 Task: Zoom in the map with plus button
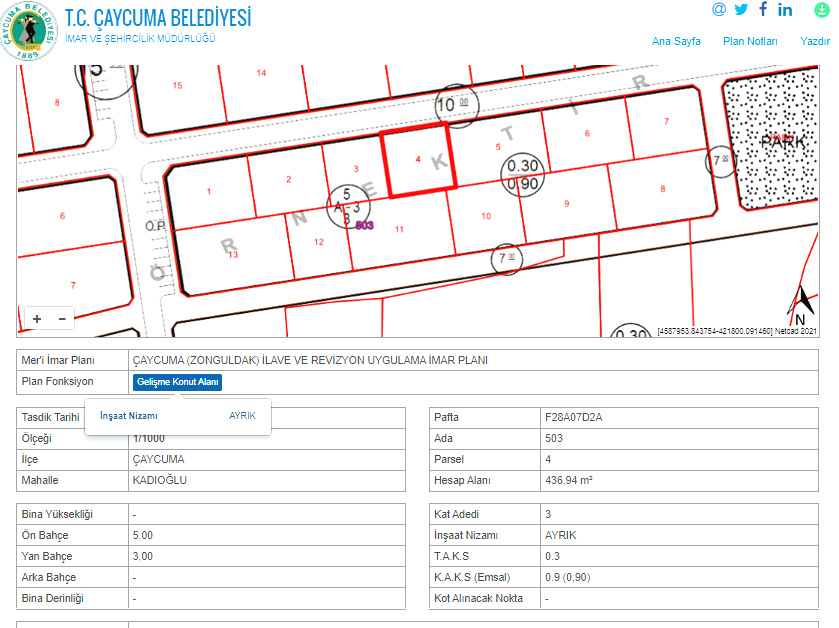37,319
